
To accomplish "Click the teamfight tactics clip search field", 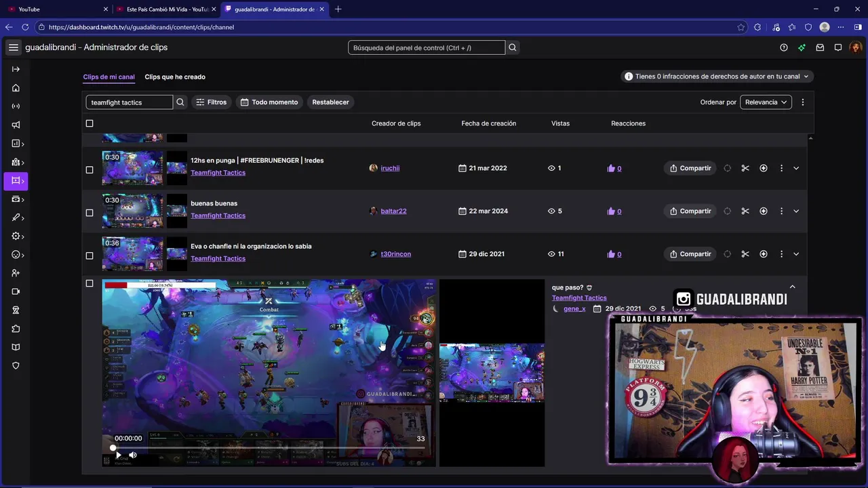I will [x=130, y=102].
